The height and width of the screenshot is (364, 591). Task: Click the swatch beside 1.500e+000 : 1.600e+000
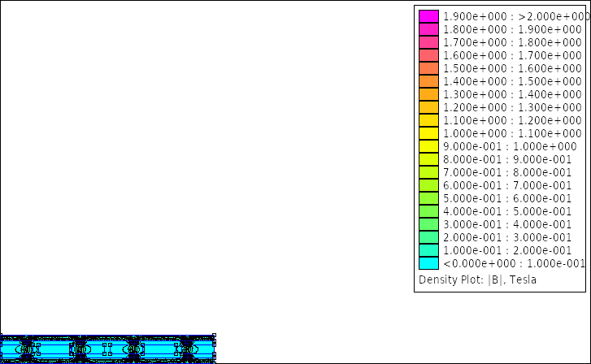pos(428,68)
